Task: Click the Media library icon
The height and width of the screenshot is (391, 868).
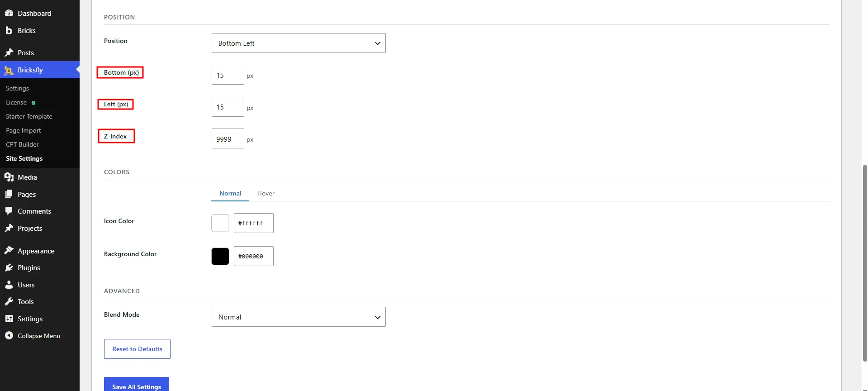Action: pos(9,177)
